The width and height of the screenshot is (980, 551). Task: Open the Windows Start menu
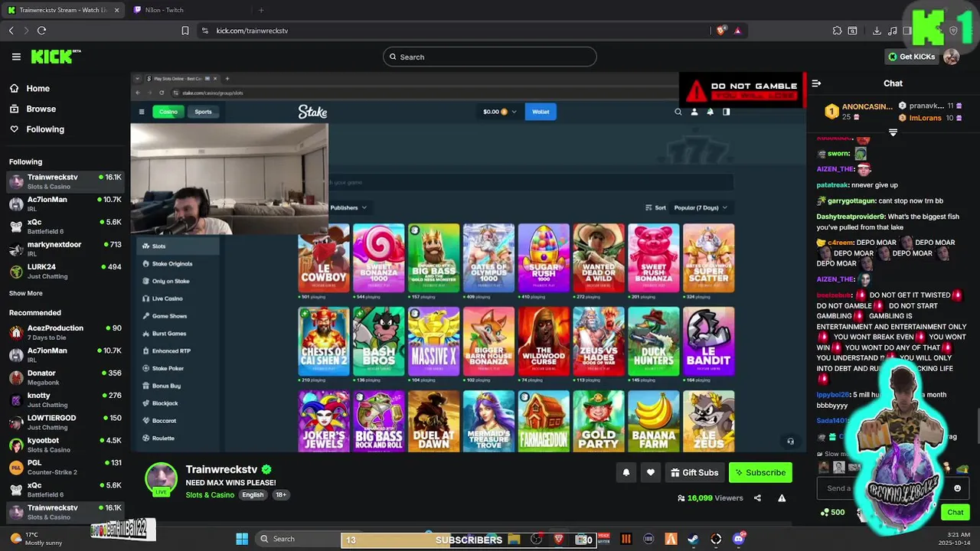pyautogui.click(x=242, y=539)
